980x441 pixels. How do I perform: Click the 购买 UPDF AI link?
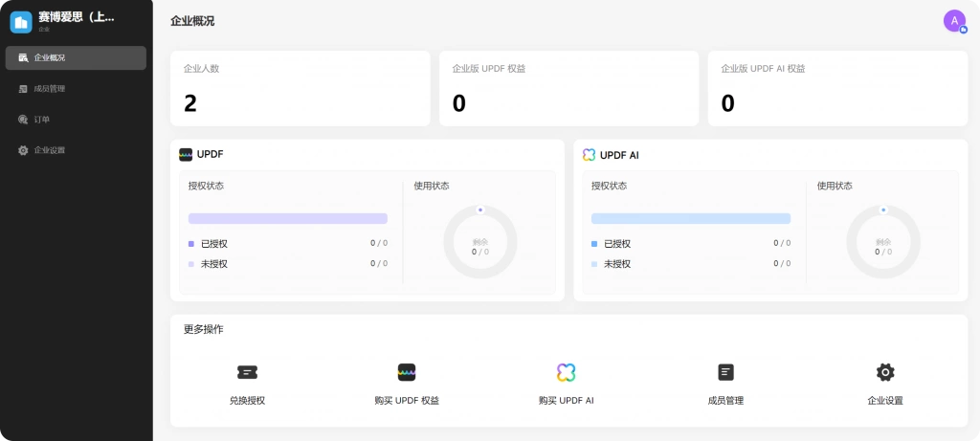pyautogui.click(x=567, y=401)
